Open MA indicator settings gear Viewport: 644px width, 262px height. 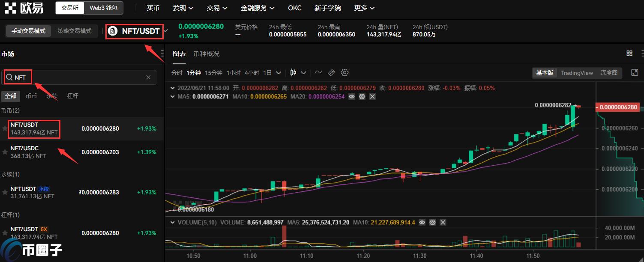click(x=362, y=97)
